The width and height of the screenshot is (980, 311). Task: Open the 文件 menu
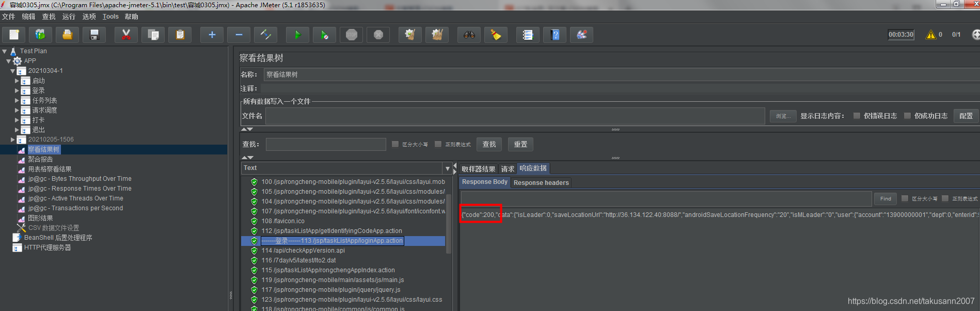(x=9, y=17)
